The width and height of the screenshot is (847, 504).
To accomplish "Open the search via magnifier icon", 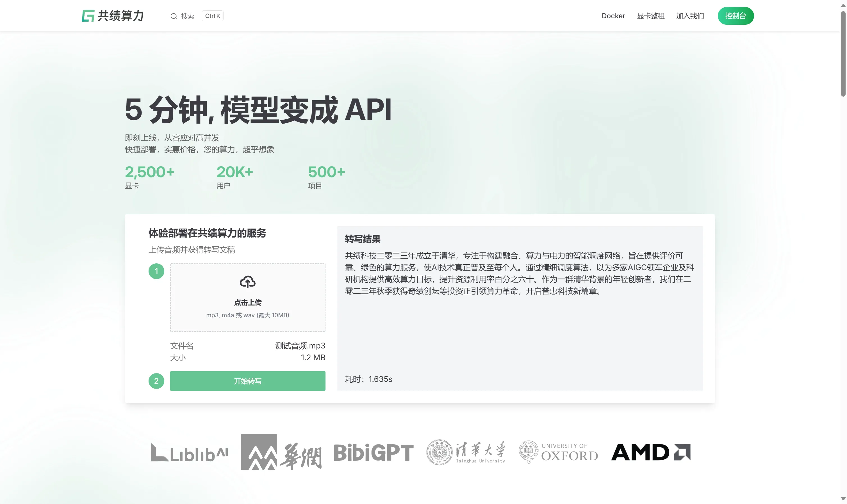I will (x=174, y=16).
